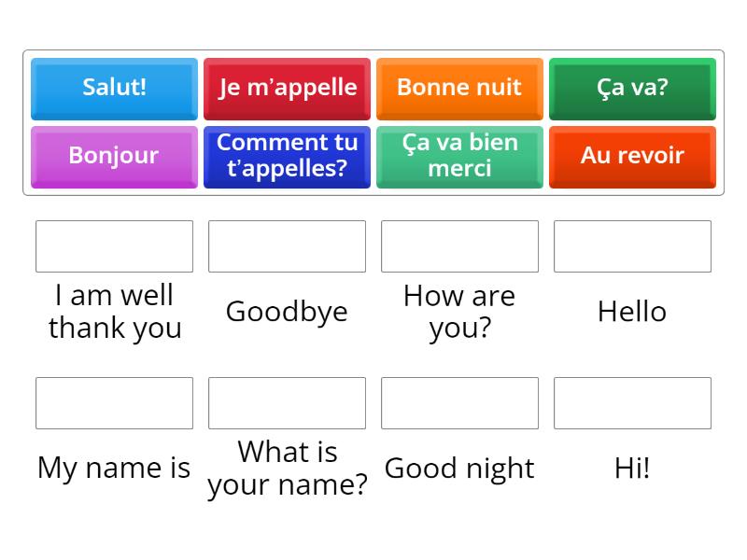Select the 'Ça va bien merci' tile
Viewport: 747px width, 560px height.
[459, 156]
